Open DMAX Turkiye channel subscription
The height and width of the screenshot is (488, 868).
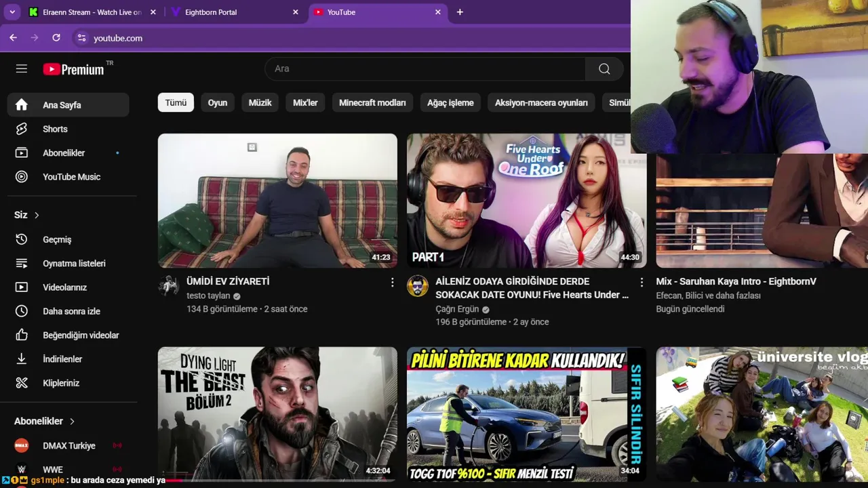(68, 445)
